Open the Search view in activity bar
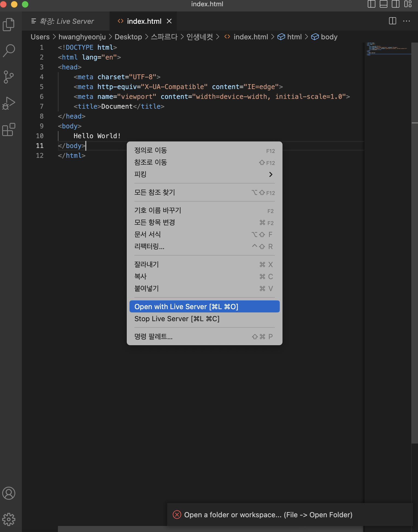This screenshot has height=532, width=418. 9,51
